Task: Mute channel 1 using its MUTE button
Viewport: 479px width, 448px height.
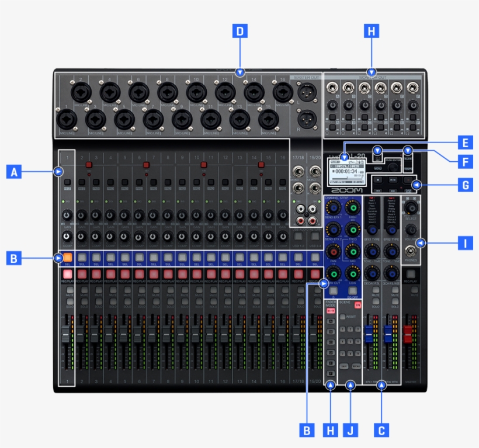Action: coord(70,290)
